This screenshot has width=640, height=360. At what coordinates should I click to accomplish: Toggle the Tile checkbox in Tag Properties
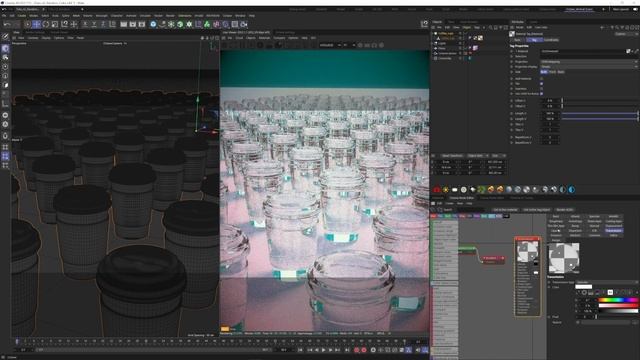coord(542,84)
